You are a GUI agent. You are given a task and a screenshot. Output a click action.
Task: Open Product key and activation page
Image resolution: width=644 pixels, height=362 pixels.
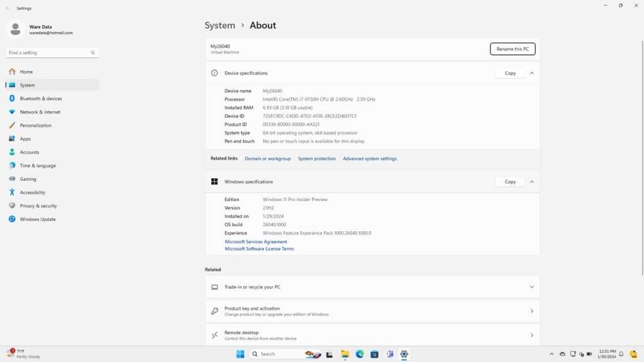point(372,311)
